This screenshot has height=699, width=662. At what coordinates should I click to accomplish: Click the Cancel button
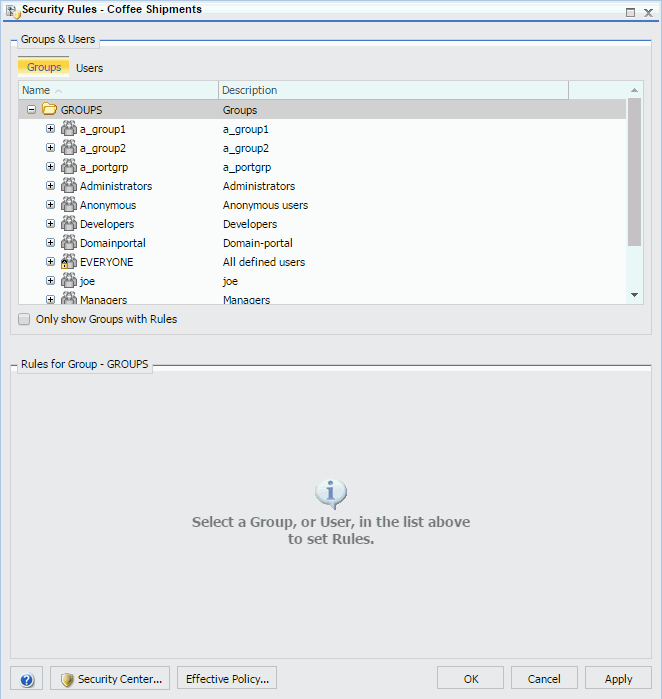coord(544,678)
